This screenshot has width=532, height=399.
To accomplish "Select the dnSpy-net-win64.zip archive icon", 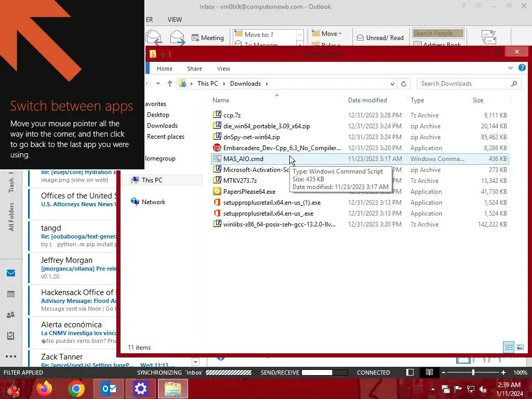I will click(x=217, y=137).
